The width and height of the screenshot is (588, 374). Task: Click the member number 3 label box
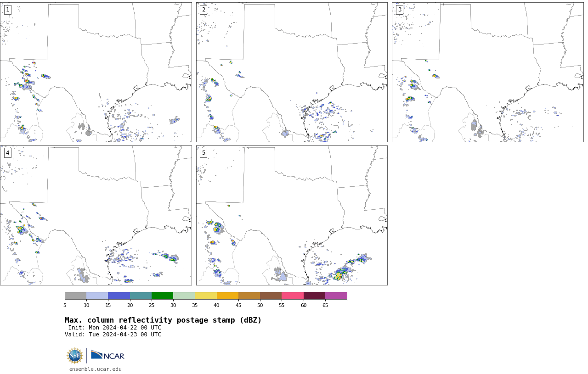point(399,10)
